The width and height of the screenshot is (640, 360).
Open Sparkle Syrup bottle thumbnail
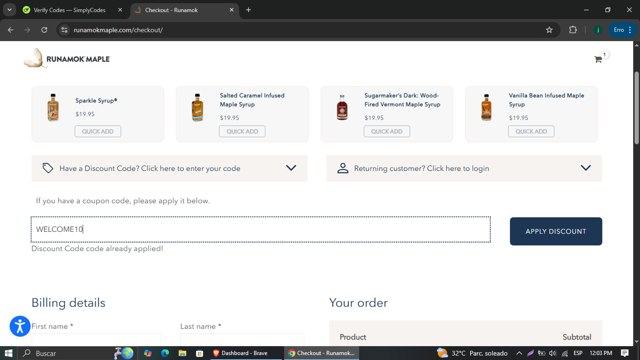click(x=53, y=107)
